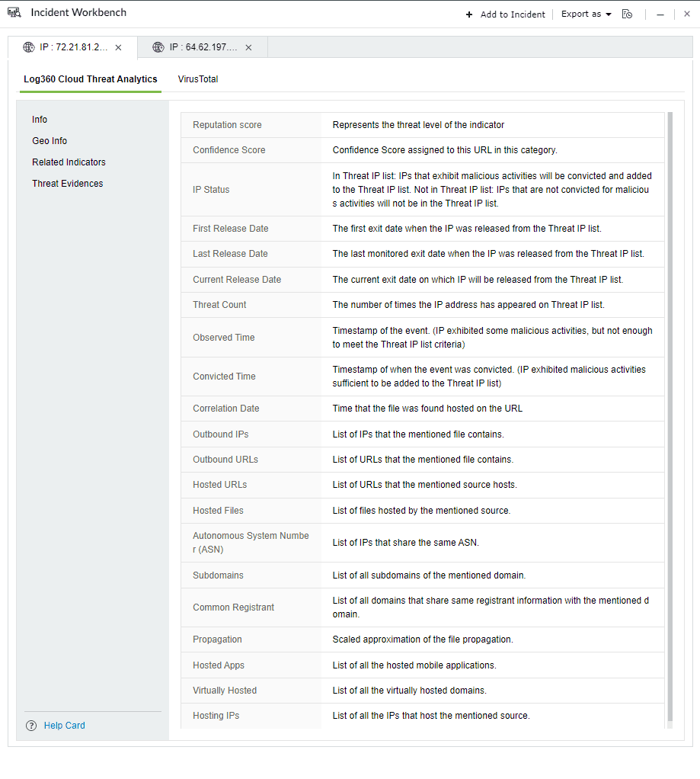Click the Add to Incident button
The height and width of the screenshot is (779, 700).
click(x=512, y=14)
